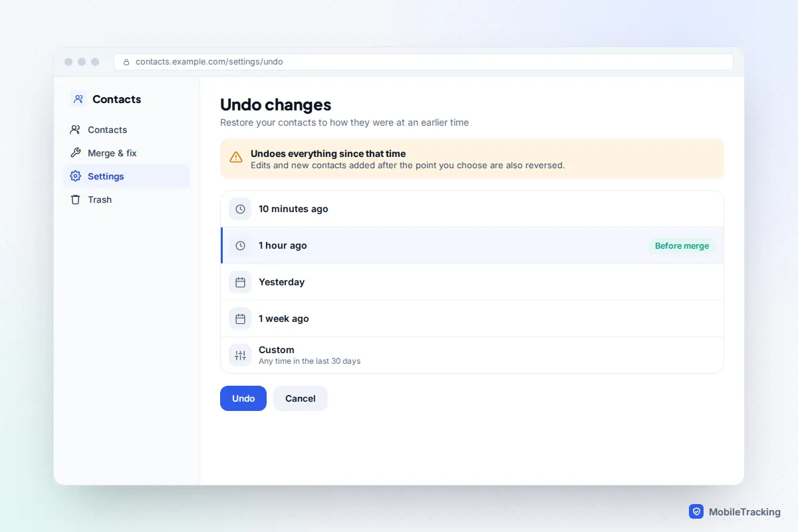Click the Contacts app logo icon
This screenshot has height=532, width=798.
tap(78, 99)
